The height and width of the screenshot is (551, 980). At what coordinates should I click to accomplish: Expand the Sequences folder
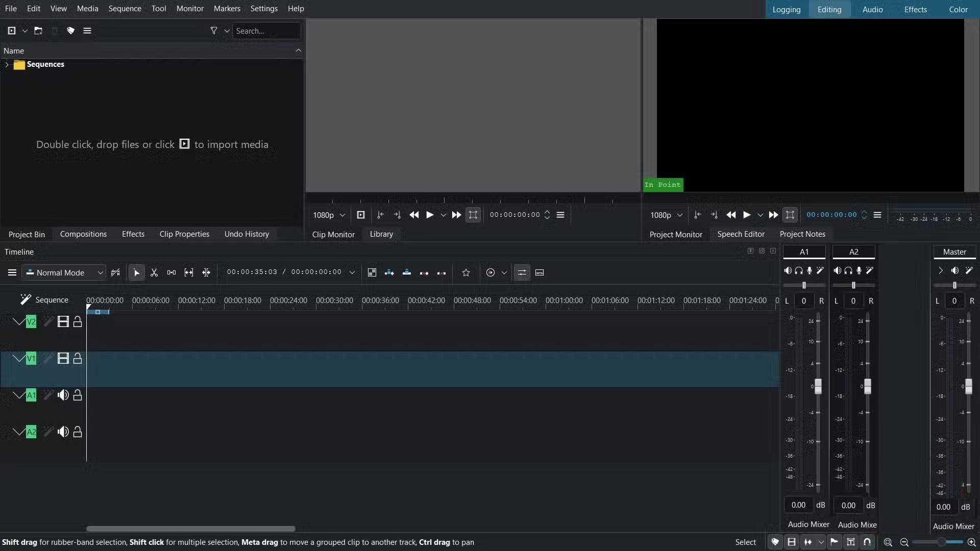tap(7, 65)
